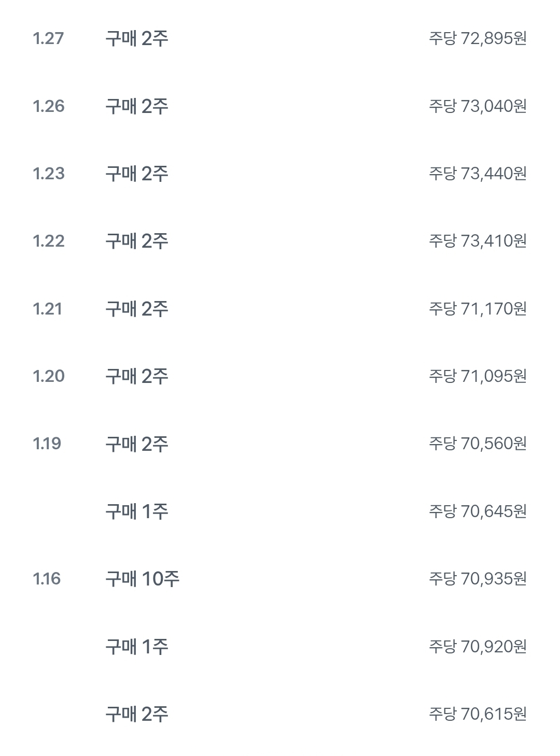Open the transaction priced 73,440원 per share

tap(477, 174)
